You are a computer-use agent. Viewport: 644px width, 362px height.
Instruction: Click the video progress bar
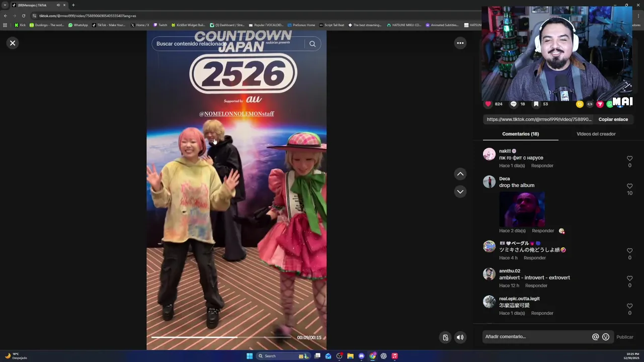pyautogui.click(x=221, y=337)
